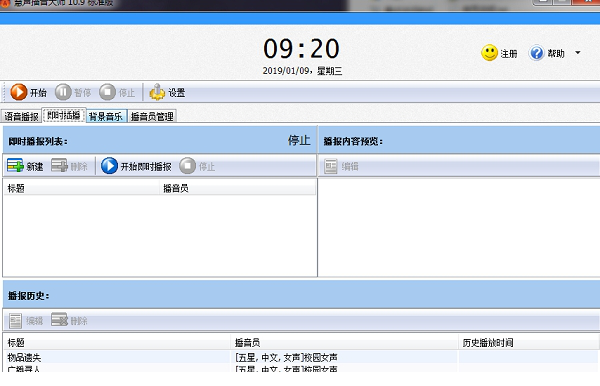
Task: Select the 物品遗失 history row
Action: click(x=301, y=358)
